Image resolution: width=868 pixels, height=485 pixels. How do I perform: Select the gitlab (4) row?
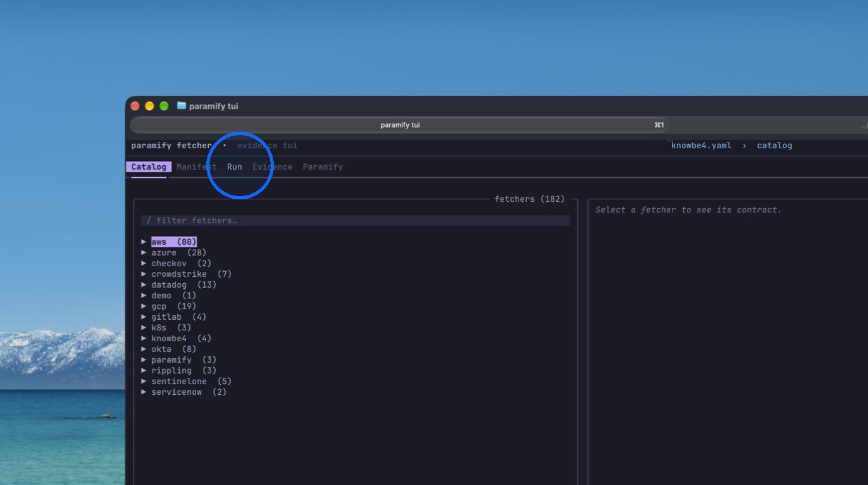tap(179, 317)
